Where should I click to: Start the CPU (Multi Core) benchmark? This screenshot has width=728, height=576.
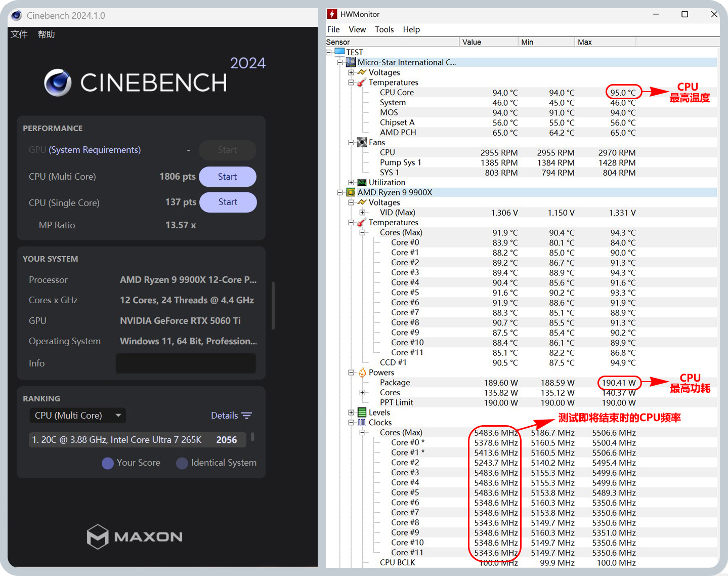pyautogui.click(x=228, y=177)
